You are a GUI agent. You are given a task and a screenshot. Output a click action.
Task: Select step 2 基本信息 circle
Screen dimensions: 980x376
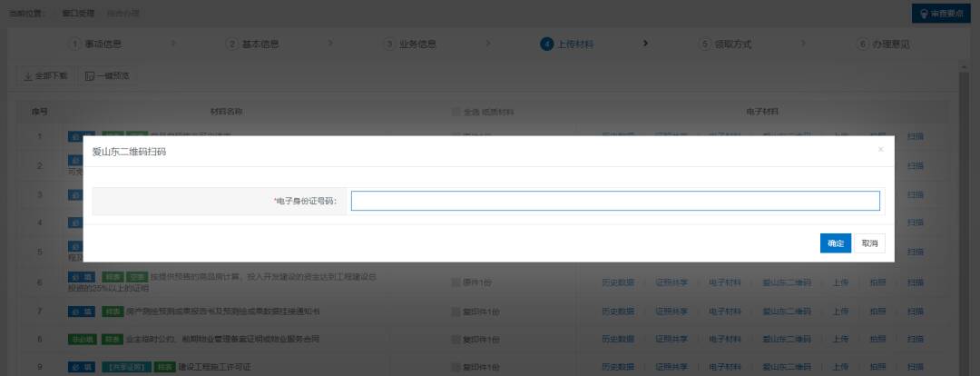[x=232, y=44]
